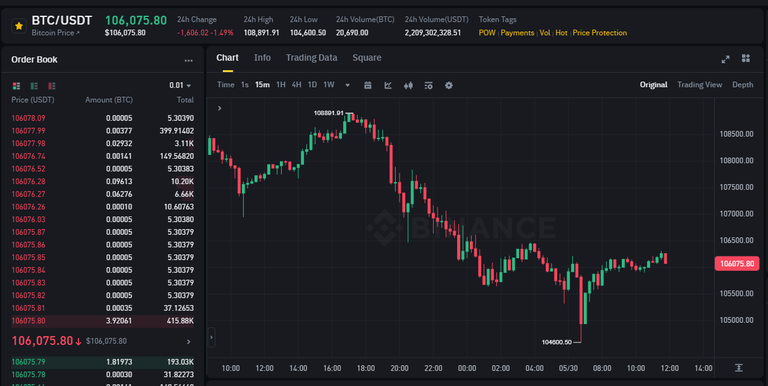Open the Order Book more options menu
This screenshot has height=386, width=768.
click(x=189, y=60)
